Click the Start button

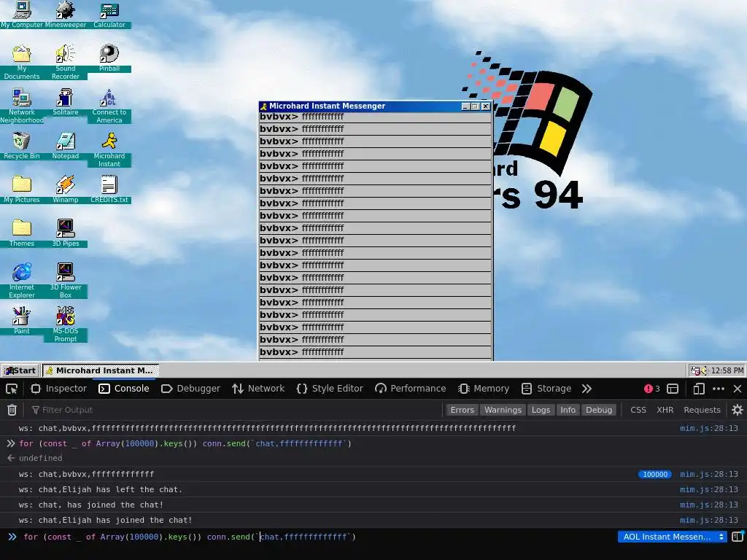click(x=20, y=370)
